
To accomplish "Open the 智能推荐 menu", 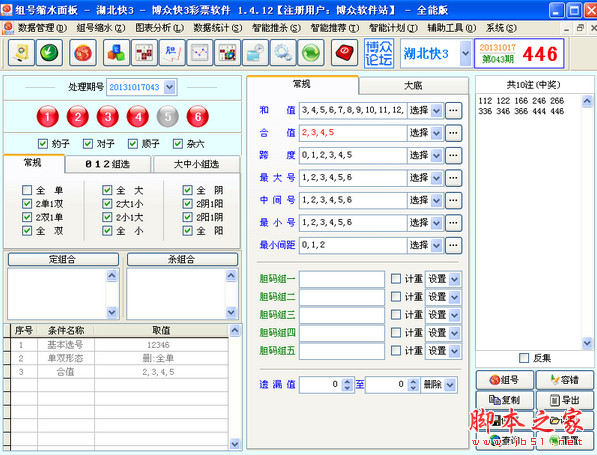I will pos(334,28).
